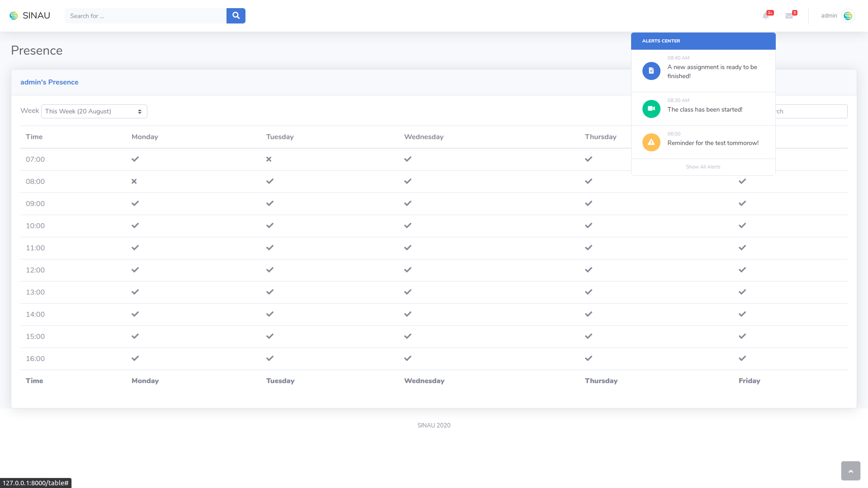Open the messages envelope icon
868x488 pixels.
coord(789,16)
